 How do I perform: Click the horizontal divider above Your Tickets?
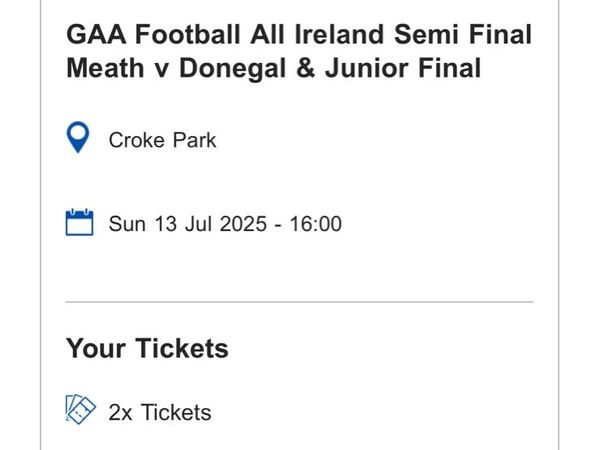click(x=299, y=302)
